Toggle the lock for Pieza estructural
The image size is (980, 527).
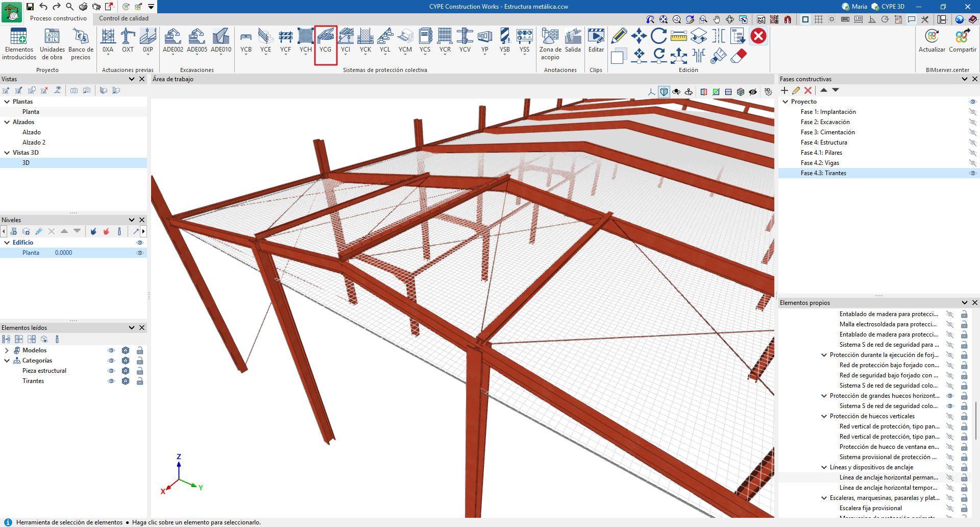tap(140, 371)
